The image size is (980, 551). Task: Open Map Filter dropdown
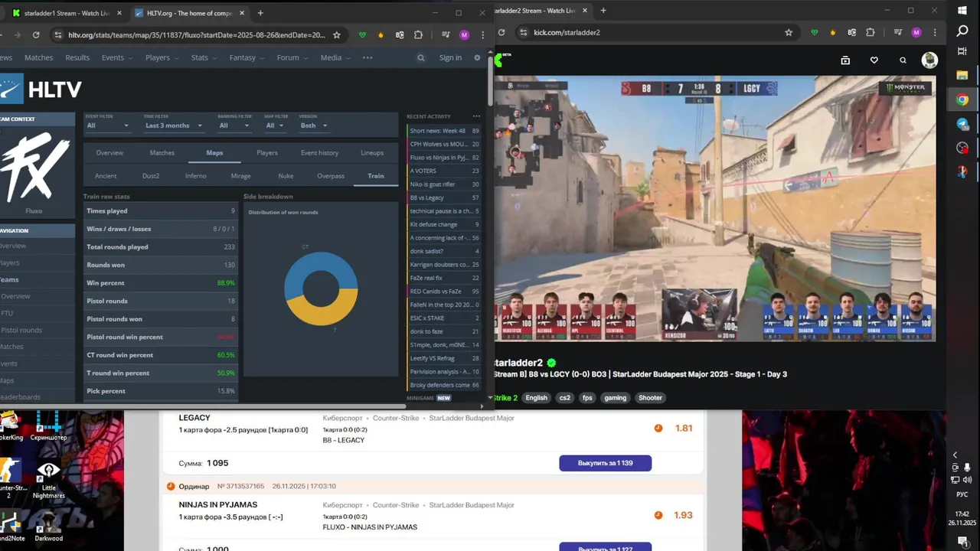coord(275,126)
